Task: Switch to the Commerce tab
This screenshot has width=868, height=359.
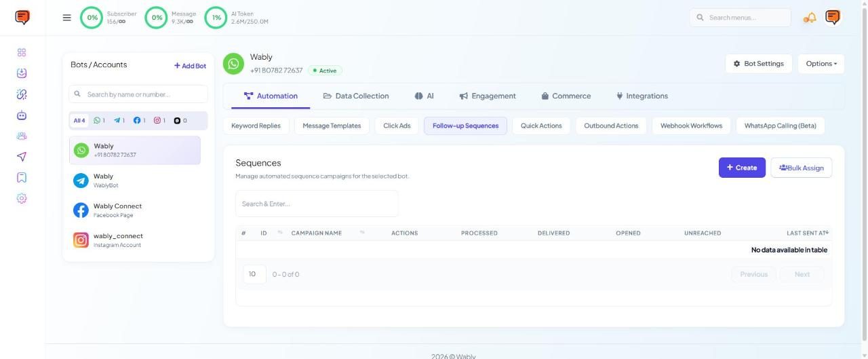Action: click(x=566, y=96)
